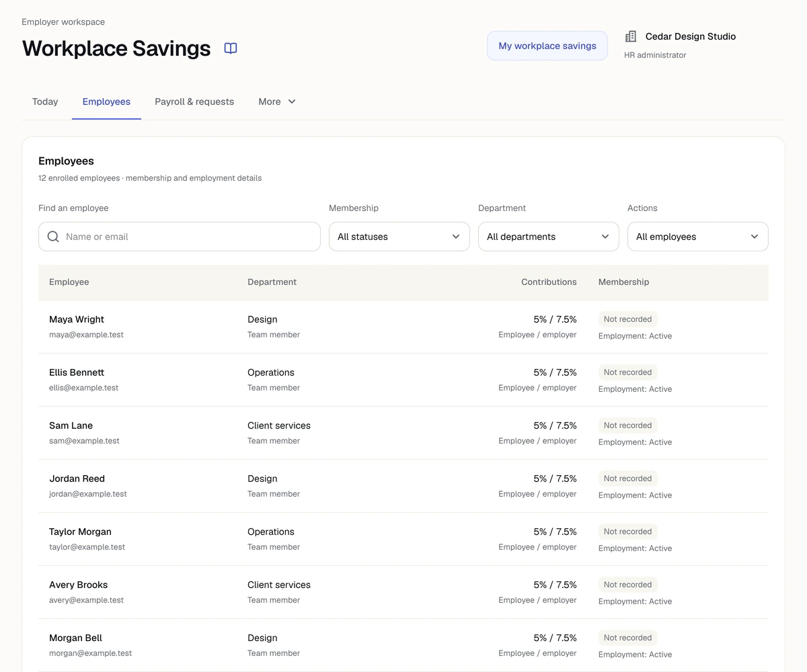Viewport: 807px width, 672px height.
Task: Click the HR administrator role label
Action: [655, 55]
